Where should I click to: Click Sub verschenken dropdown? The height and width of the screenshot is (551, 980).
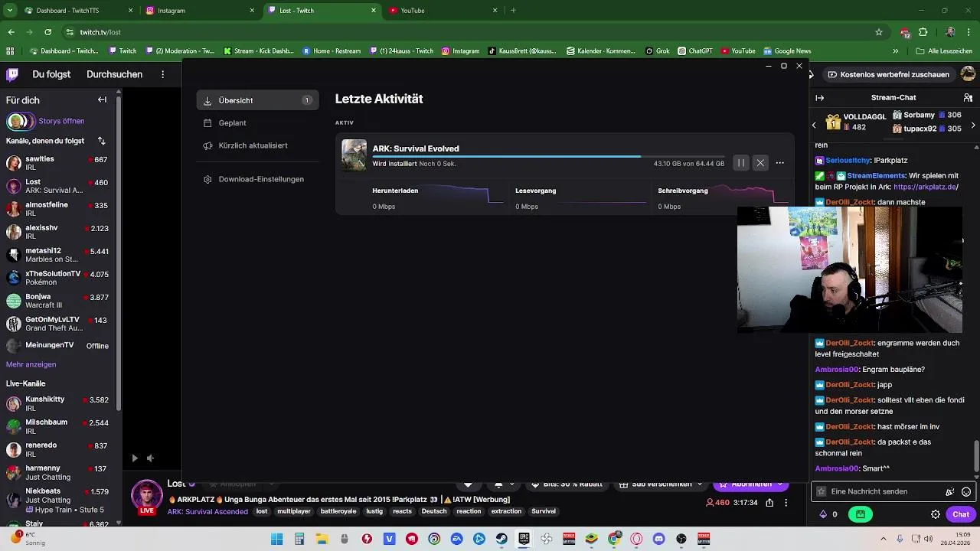[662, 484]
